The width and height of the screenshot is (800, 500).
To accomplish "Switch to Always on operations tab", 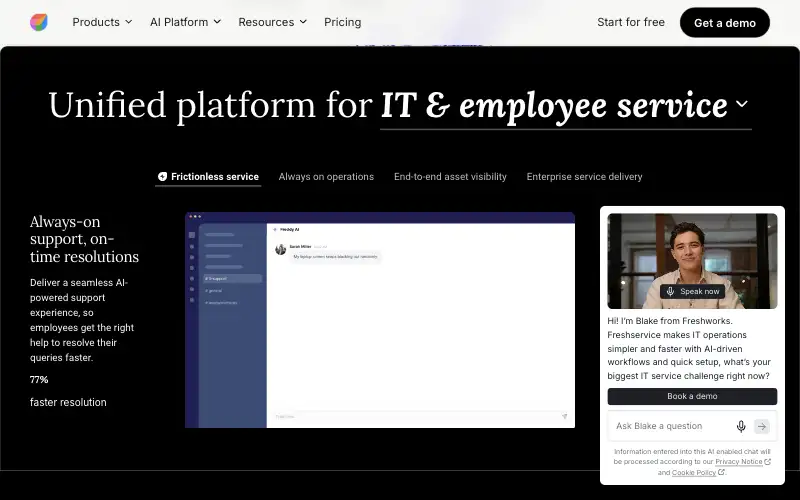I will pyautogui.click(x=326, y=177).
